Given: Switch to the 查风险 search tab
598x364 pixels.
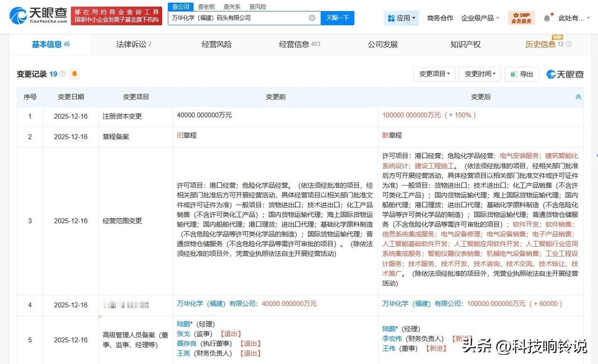Looking at the screenshot, I should [257, 7].
